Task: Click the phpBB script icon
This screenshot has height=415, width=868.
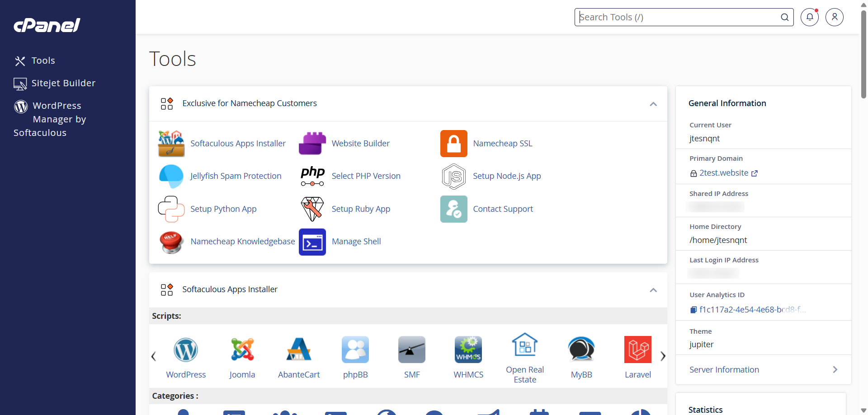Action: click(355, 350)
